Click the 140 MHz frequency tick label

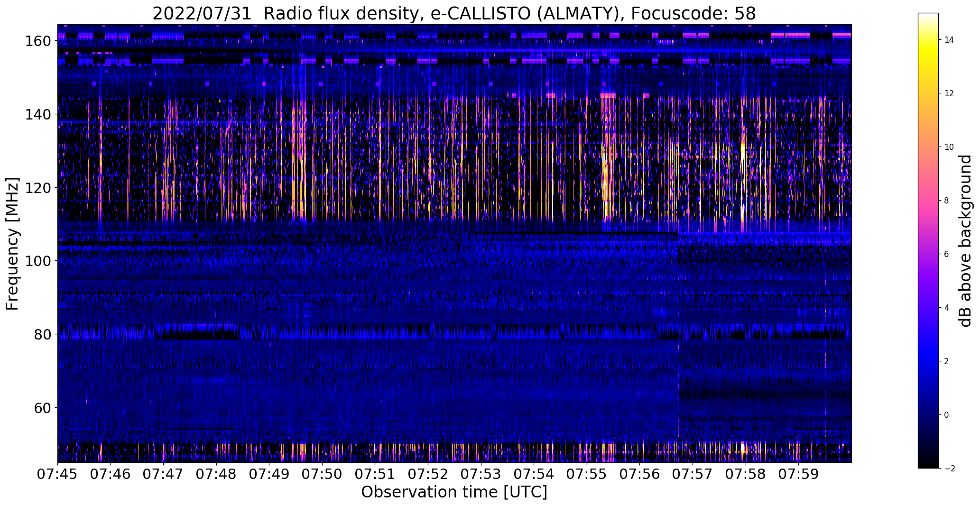[x=37, y=115]
